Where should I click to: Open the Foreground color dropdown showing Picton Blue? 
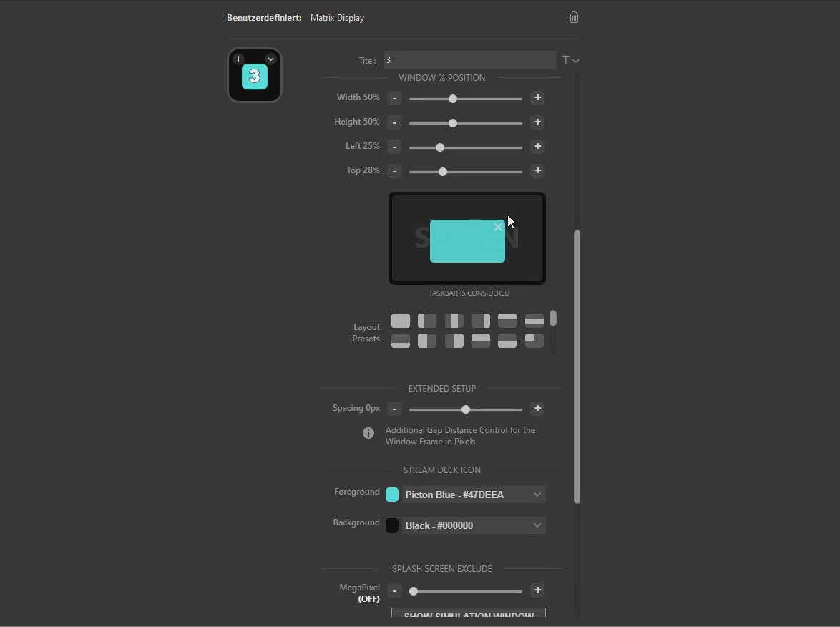[474, 494]
